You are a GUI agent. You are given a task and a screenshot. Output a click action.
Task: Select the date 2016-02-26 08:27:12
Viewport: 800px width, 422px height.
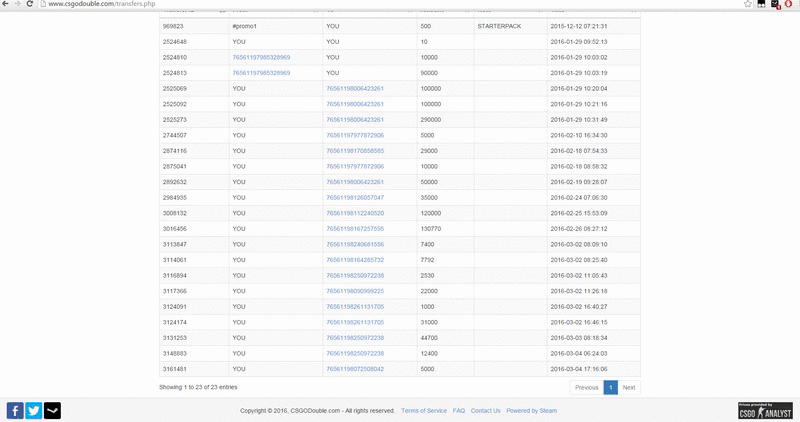tap(579, 229)
